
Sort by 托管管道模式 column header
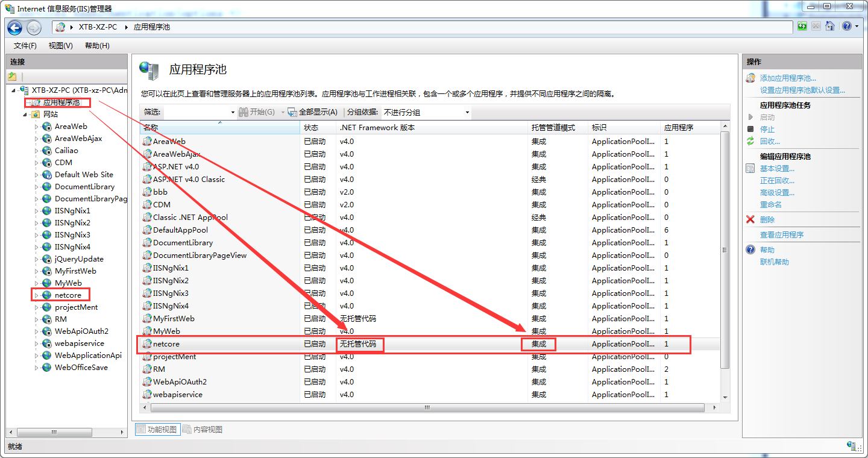pyautogui.click(x=558, y=128)
